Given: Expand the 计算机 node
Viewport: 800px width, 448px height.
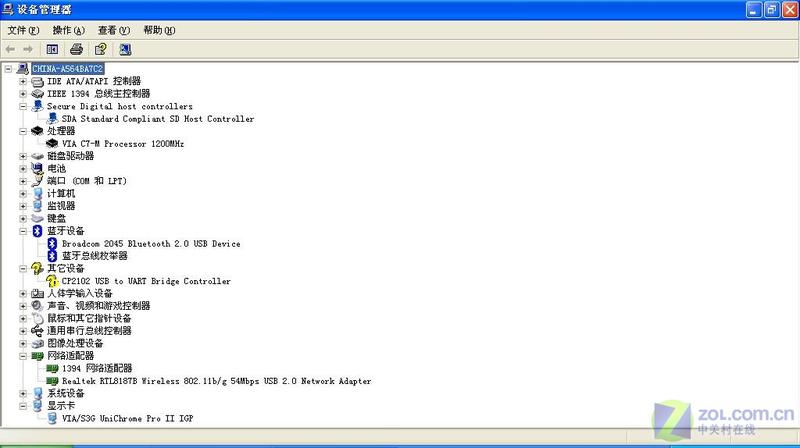Looking at the screenshot, I should (23, 193).
